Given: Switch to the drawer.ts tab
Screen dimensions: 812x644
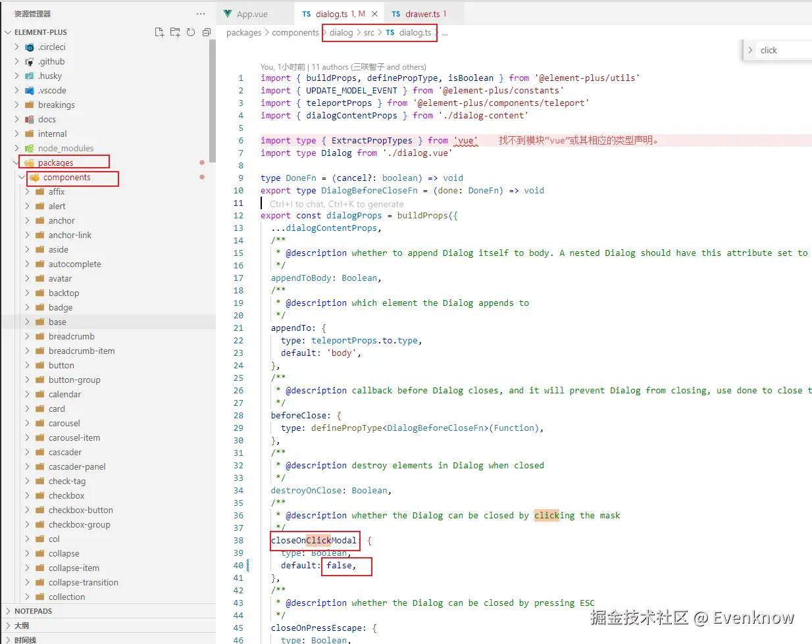Looking at the screenshot, I should coord(425,14).
